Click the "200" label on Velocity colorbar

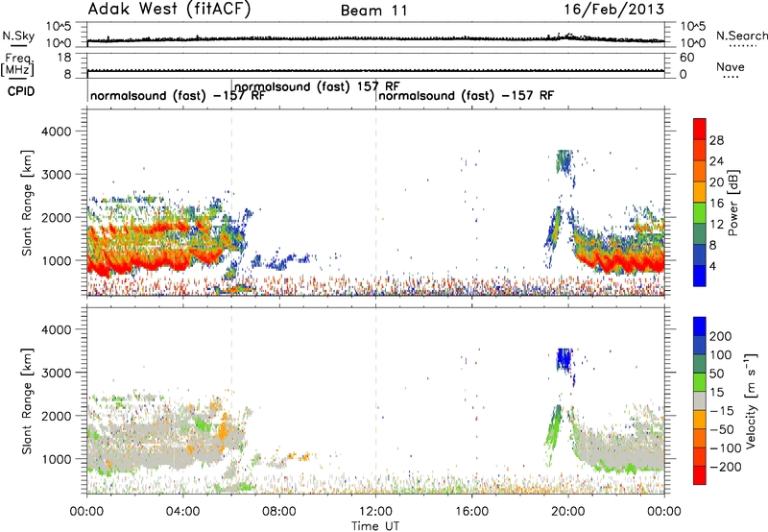point(721,336)
